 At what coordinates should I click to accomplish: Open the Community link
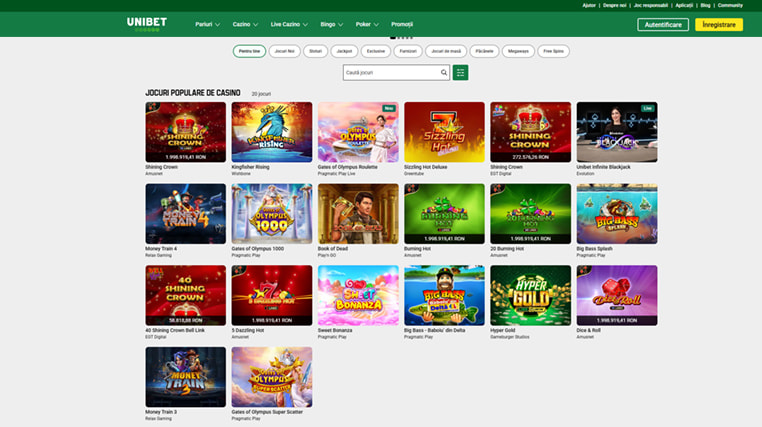(x=730, y=5)
